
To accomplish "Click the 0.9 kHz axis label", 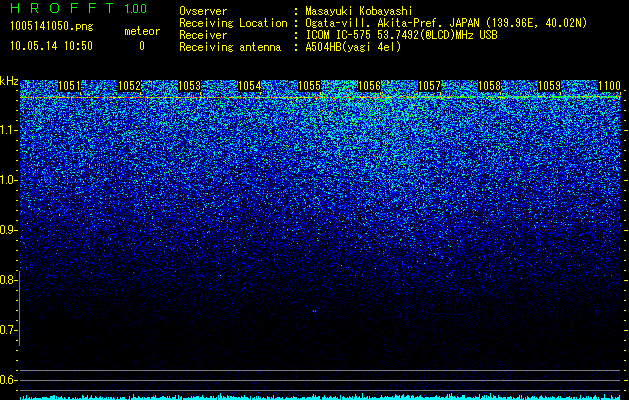I will (x=7, y=230).
